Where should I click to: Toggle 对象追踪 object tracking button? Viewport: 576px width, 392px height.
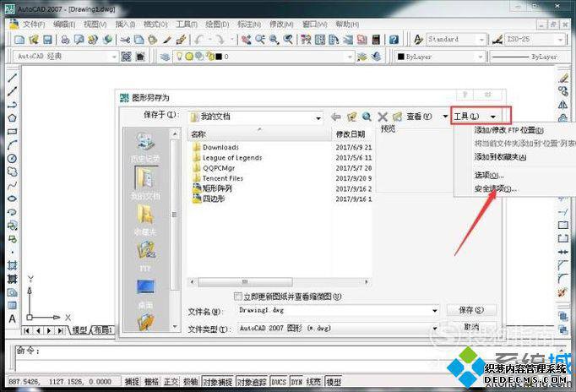[252, 382]
